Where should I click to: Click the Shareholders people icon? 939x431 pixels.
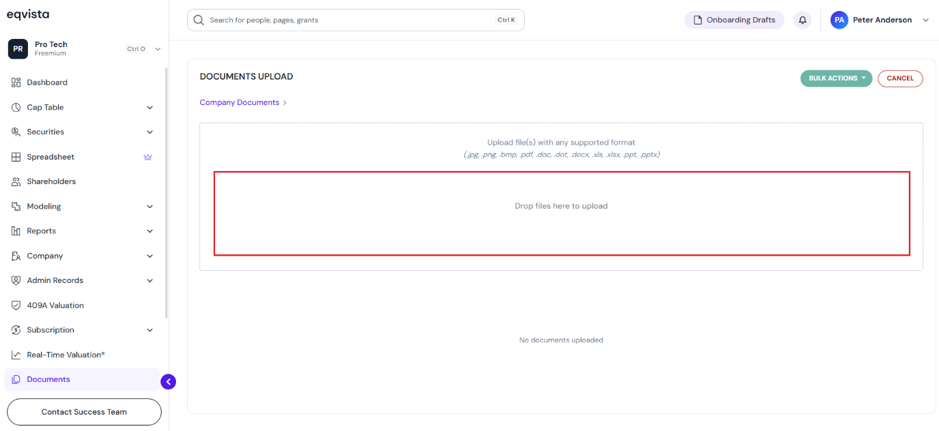pos(16,181)
